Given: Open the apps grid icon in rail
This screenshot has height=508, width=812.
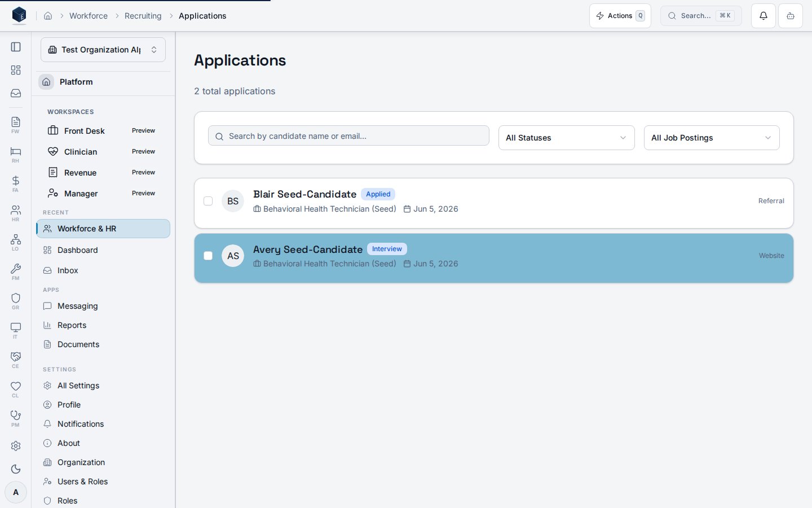Looking at the screenshot, I should point(16,70).
